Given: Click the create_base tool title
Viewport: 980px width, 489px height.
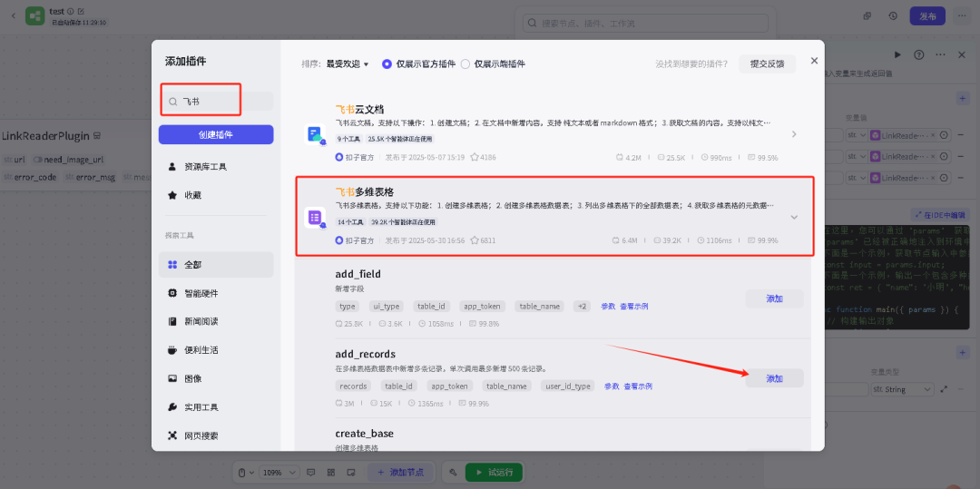Looking at the screenshot, I should click(365, 434).
